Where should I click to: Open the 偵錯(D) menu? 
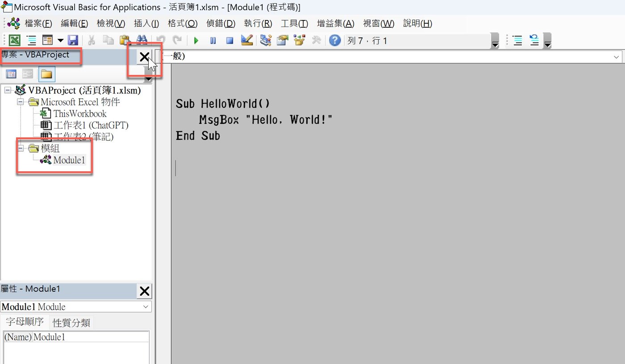click(221, 23)
